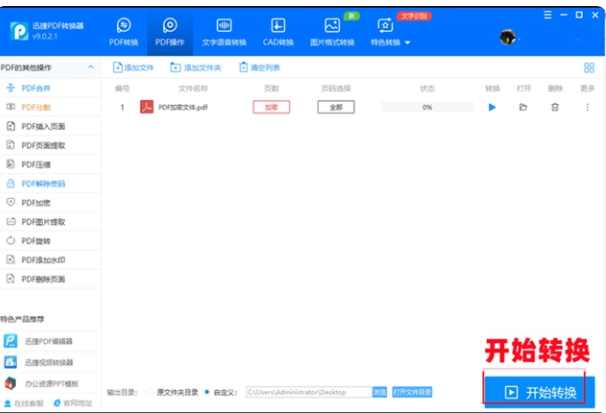
Task: Delete PDF加密文件.pdf with the trash icon
Action: pos(555,107)
